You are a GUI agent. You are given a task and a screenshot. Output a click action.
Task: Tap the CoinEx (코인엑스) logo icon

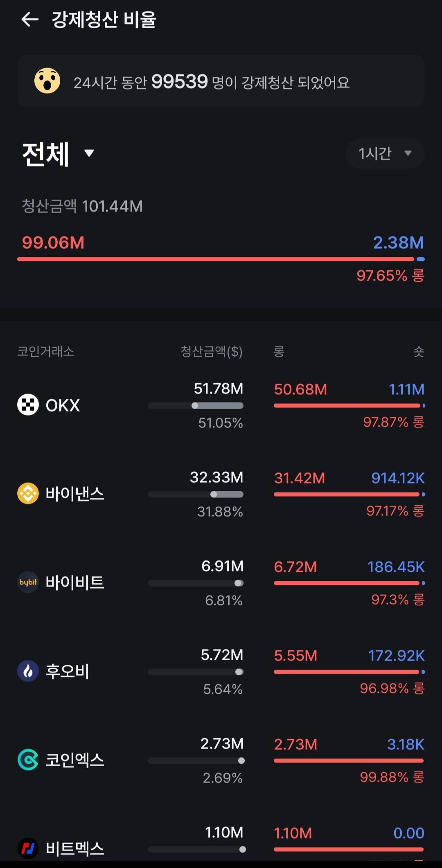(28, 760)
